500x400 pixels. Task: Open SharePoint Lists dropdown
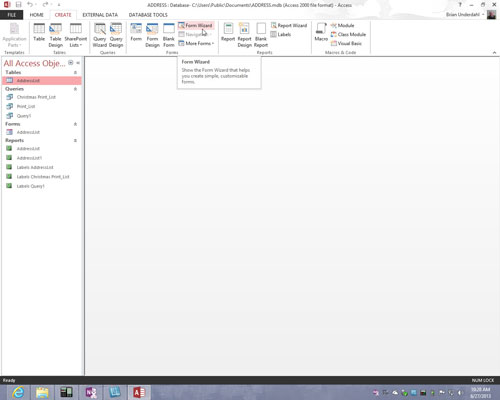[x=76, y=35]
